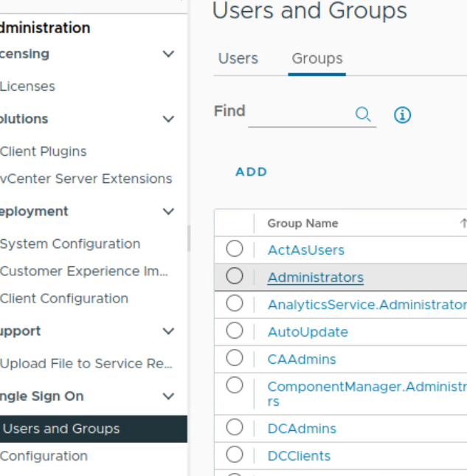The width and height of the screenshot is (467, 476).
Task: Collapse the Deployment section chevron
Action: coord(168,212)
